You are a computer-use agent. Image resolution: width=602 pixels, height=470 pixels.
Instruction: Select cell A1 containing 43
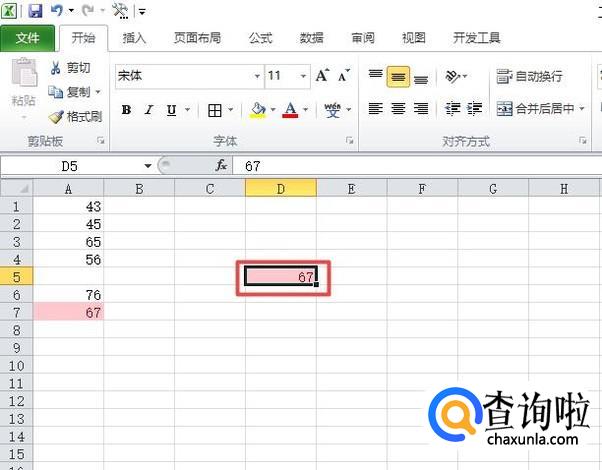68,206
